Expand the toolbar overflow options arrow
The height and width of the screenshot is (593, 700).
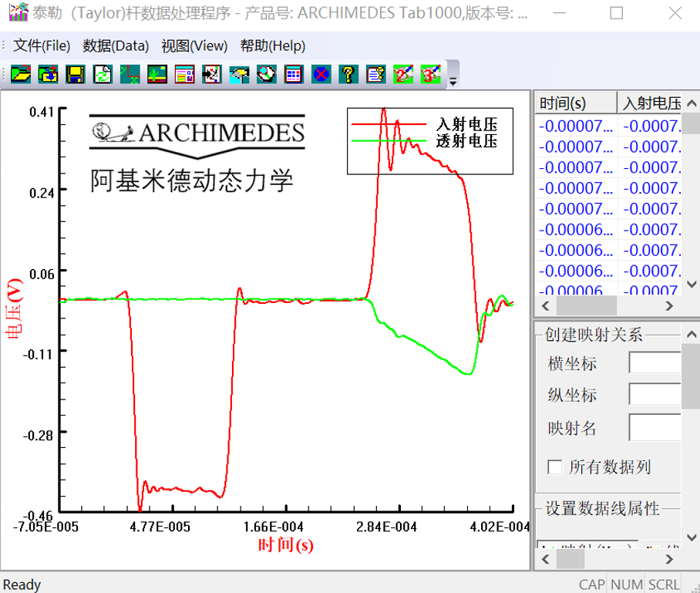pyautogui.click(x=453, y=81)
